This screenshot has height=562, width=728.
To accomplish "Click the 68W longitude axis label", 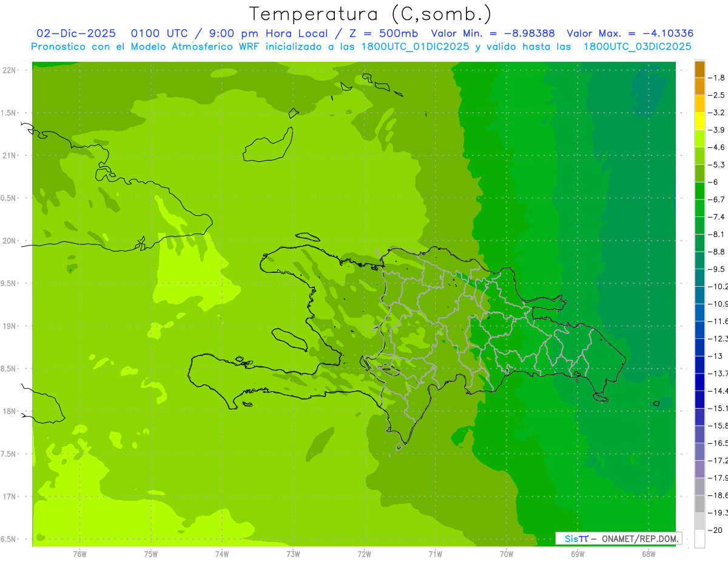I will coord(649,554).
